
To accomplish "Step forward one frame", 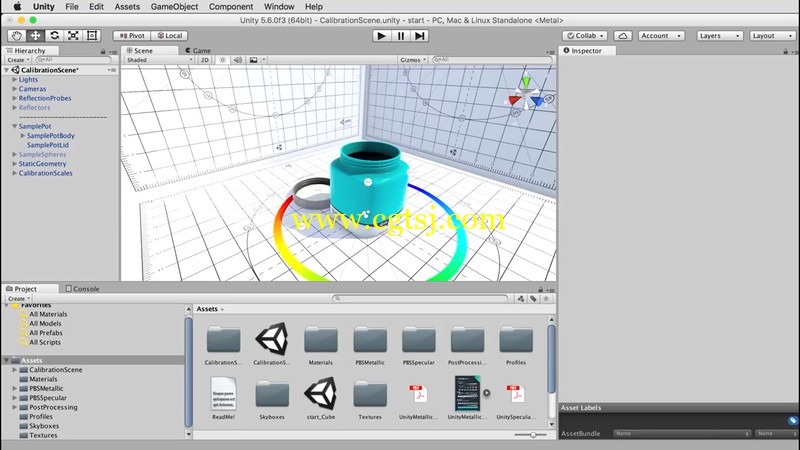I will 419,36.
